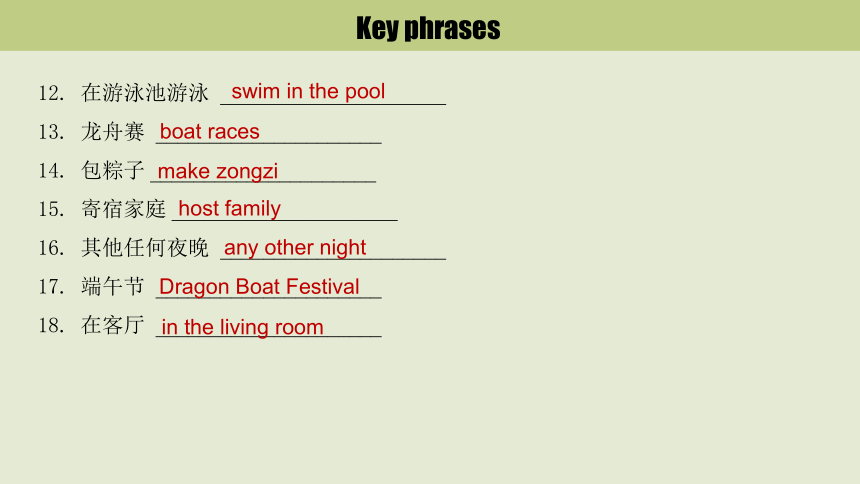Click the Chinese phrase 其他任何夜晚
Image resolution: width=860 pixels, height=484 pixels.
coord(145,247)
